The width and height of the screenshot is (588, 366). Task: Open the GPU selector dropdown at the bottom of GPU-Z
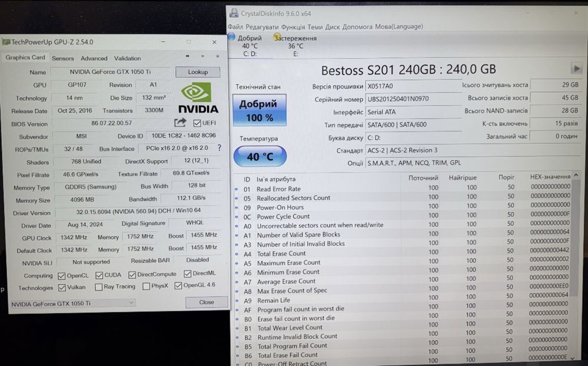click(72, 304)
